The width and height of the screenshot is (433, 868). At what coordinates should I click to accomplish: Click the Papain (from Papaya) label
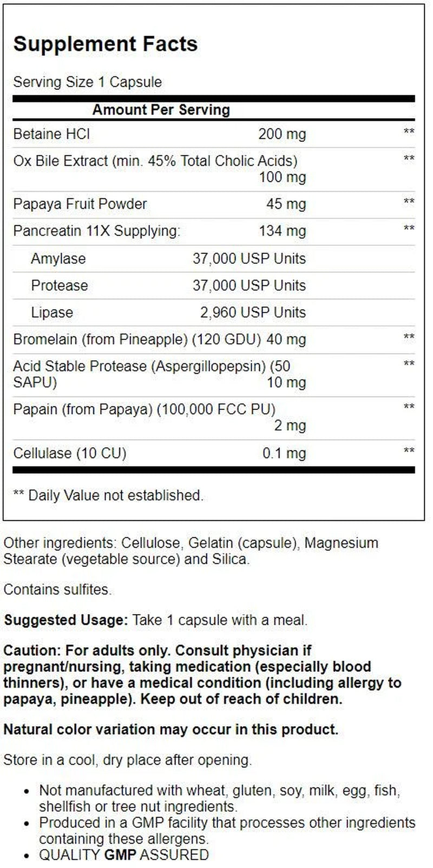pos(144,409)
